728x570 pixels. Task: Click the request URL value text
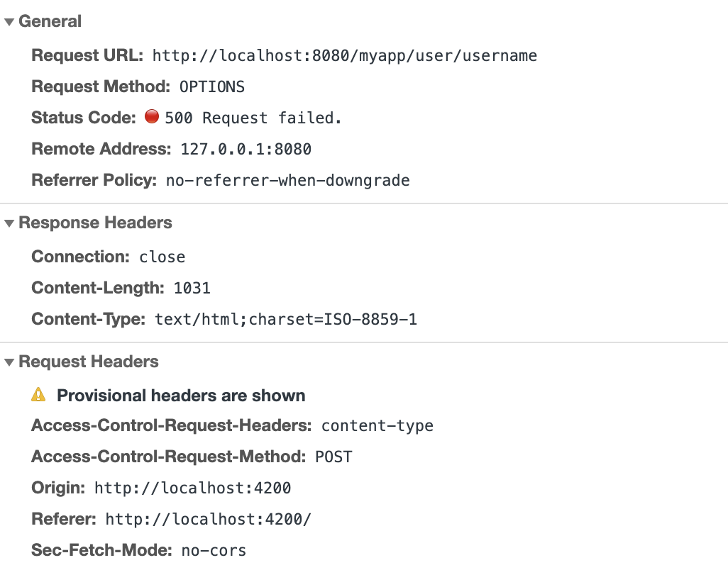click(x=345, y=55)
